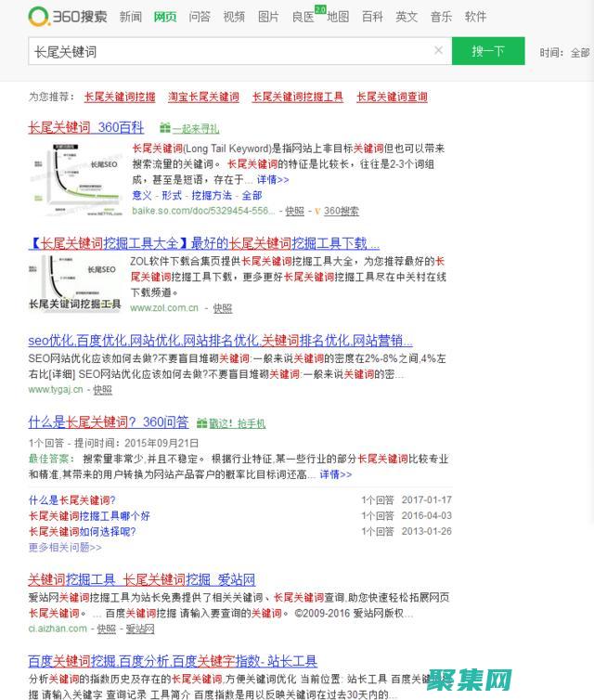This screenshot has width=594, height=700.
Task: Open the 长尾关键词_360百科 result title
Action: click(85, 127)
